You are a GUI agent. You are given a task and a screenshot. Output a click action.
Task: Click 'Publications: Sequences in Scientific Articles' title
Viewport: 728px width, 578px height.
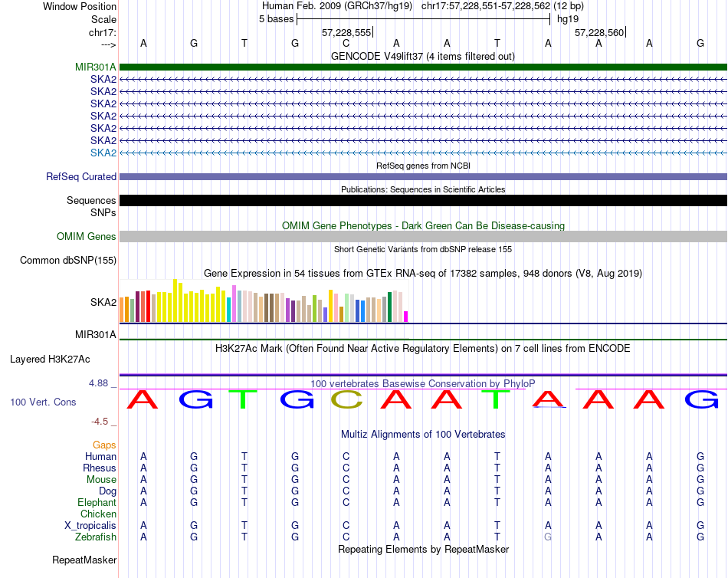[x=423, y=189]
